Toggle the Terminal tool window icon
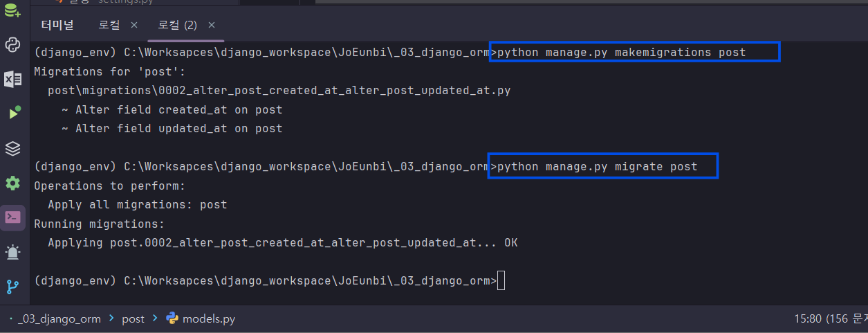 click(12, 217)
